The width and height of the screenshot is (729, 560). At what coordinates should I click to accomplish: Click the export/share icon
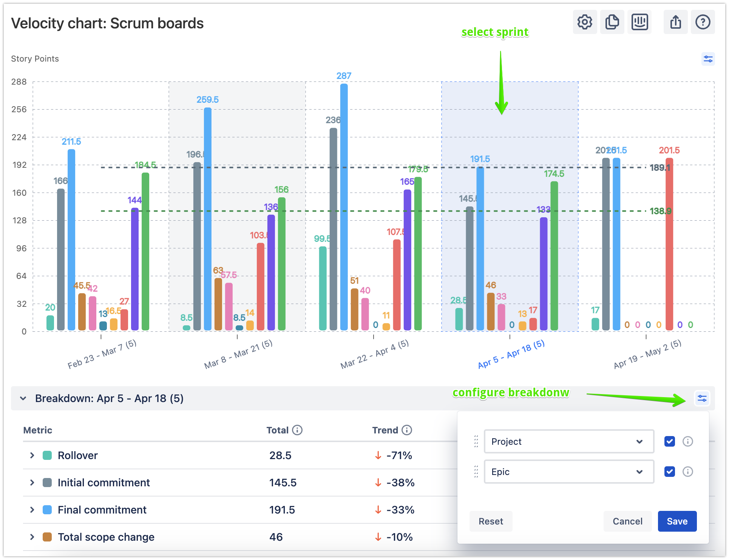pos(675,22)
